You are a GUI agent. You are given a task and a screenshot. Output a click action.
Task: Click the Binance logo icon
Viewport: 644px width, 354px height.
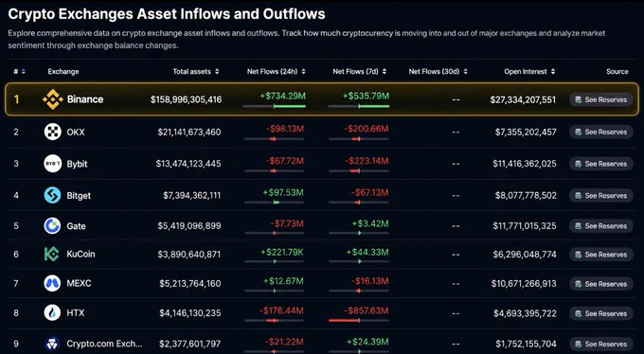[x=53, y=99]
